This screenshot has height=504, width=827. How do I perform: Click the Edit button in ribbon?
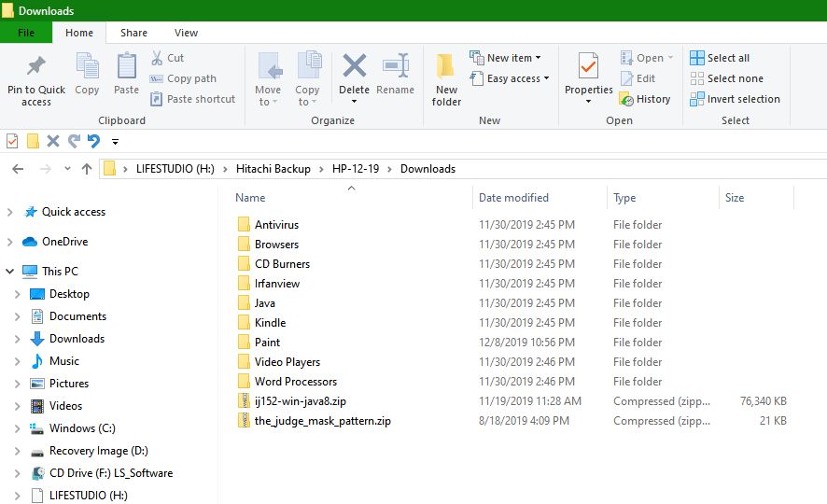click(638, 78)
